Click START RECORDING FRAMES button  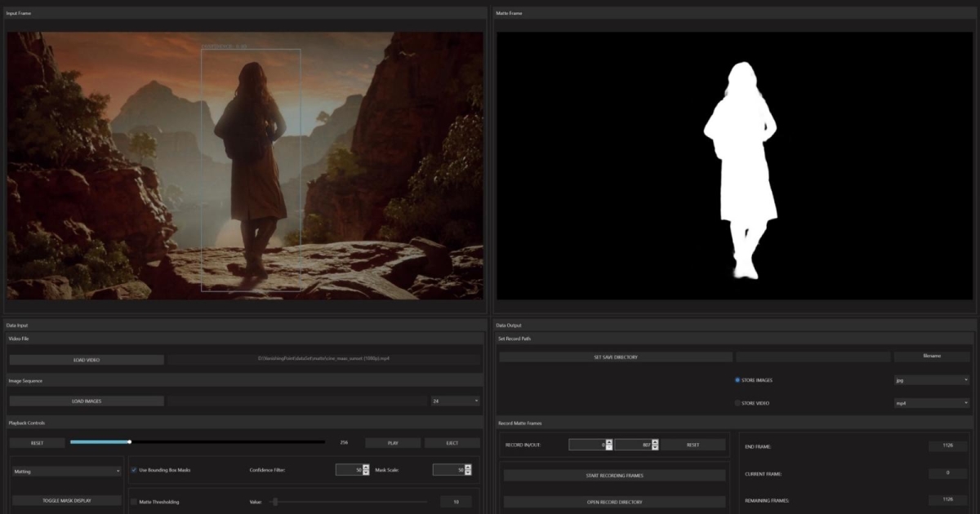point(615,475)
